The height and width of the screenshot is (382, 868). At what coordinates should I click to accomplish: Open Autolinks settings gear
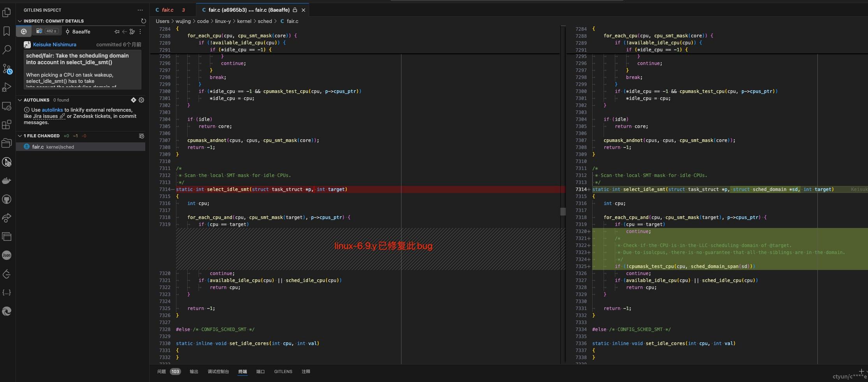[x=141, y=100]
